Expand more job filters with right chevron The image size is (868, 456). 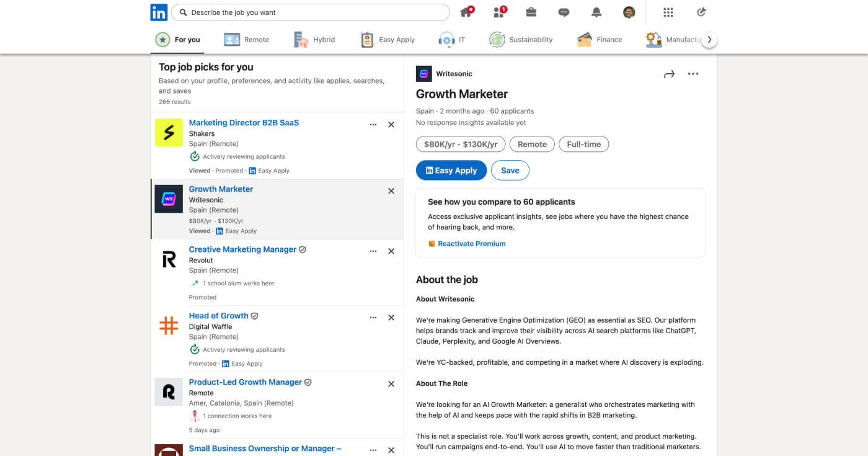709,38
